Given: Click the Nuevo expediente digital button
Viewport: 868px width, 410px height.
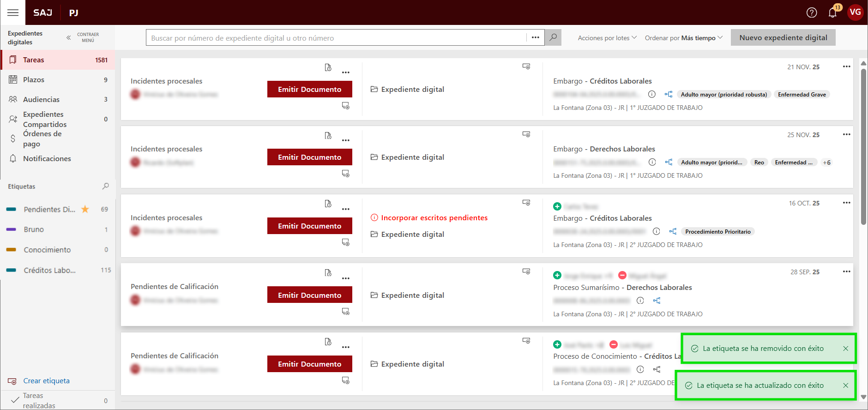Looking at the screenshot, I should point(783,37).
